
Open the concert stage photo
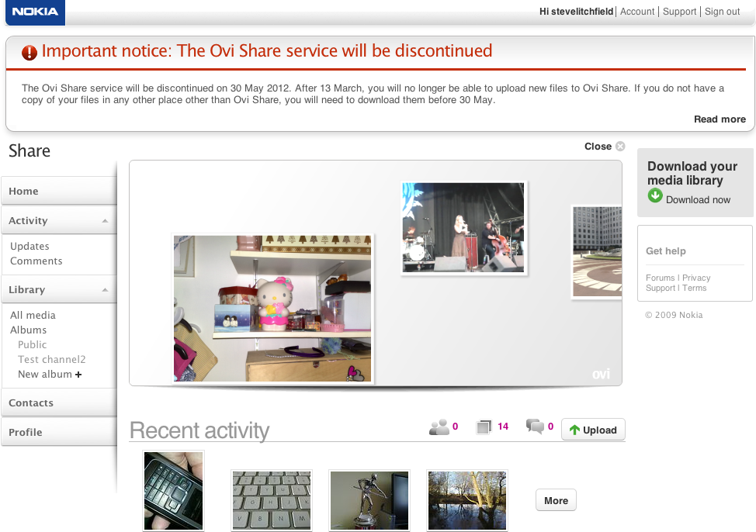point(463,227)
